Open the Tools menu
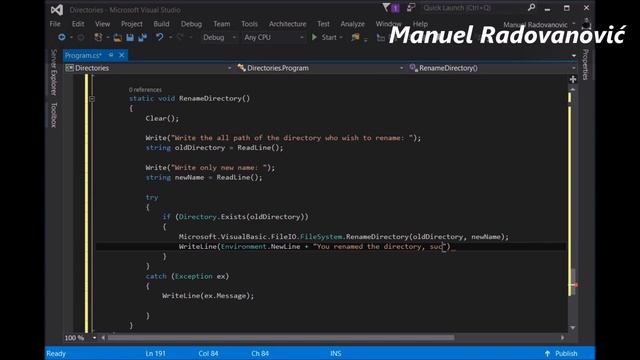This screenshot has width=640, height=360. point(249,24)
